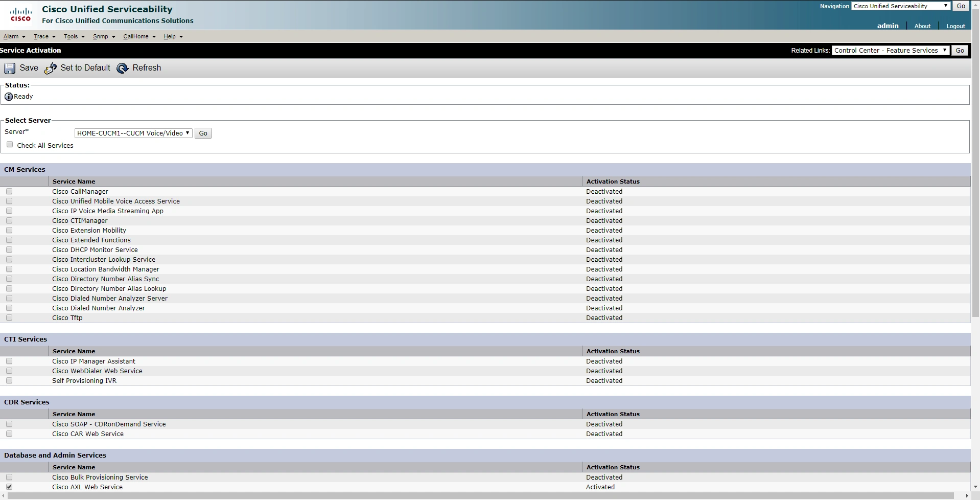This screenshot has width=980, height=500.
Task: Click 'Cisco Dialed Number Analyzer' service name
Action: coord(99,308)
